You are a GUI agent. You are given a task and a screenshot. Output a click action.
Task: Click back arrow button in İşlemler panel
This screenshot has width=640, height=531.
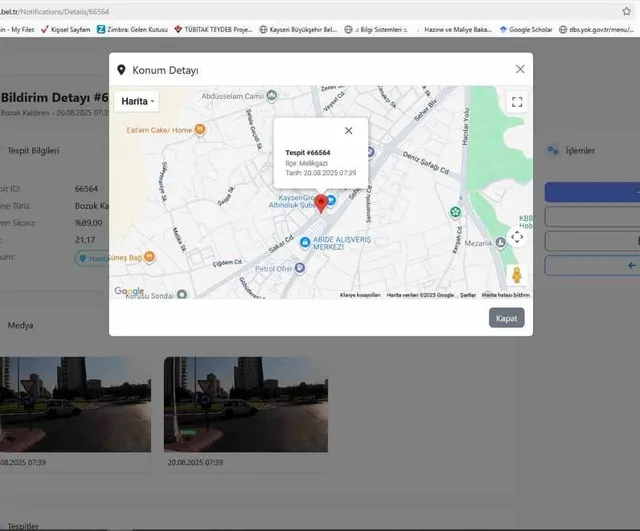click(592, 266)
